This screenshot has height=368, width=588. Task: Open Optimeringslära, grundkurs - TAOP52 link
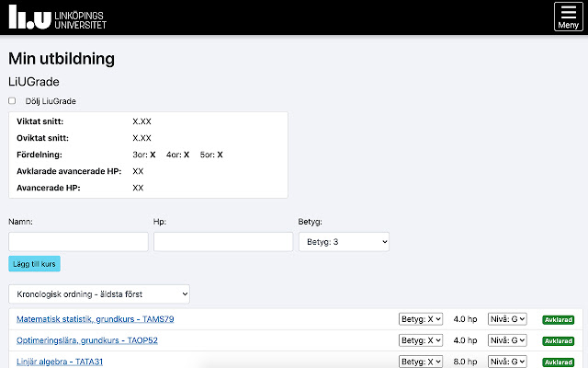pyautogui.click(x=87, y=340)
